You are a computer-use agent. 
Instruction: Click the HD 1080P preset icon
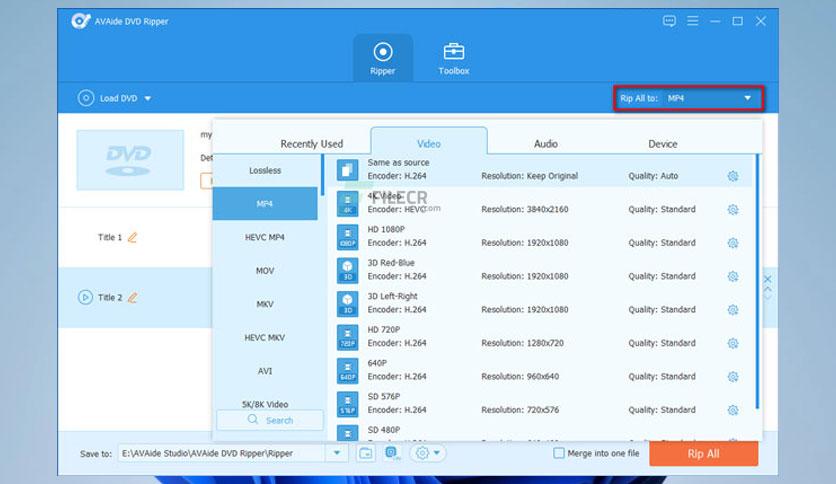coord(348,238)
